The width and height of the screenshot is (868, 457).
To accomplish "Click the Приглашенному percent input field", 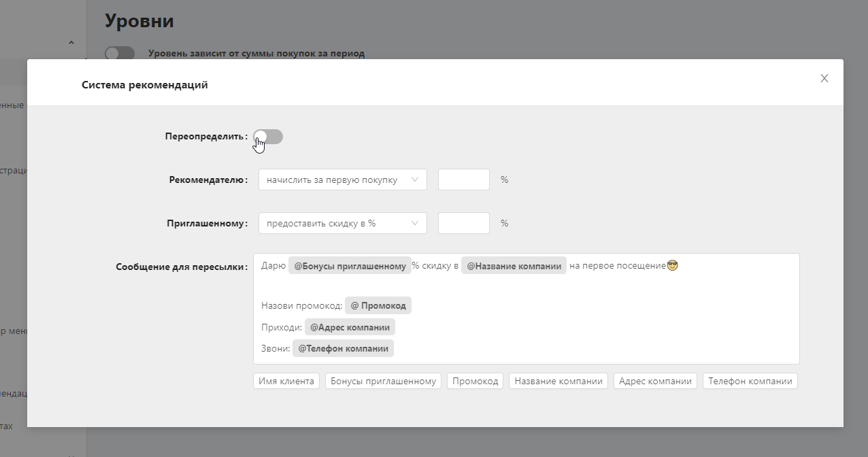I will pyautogui.click(x=464, y=223).
